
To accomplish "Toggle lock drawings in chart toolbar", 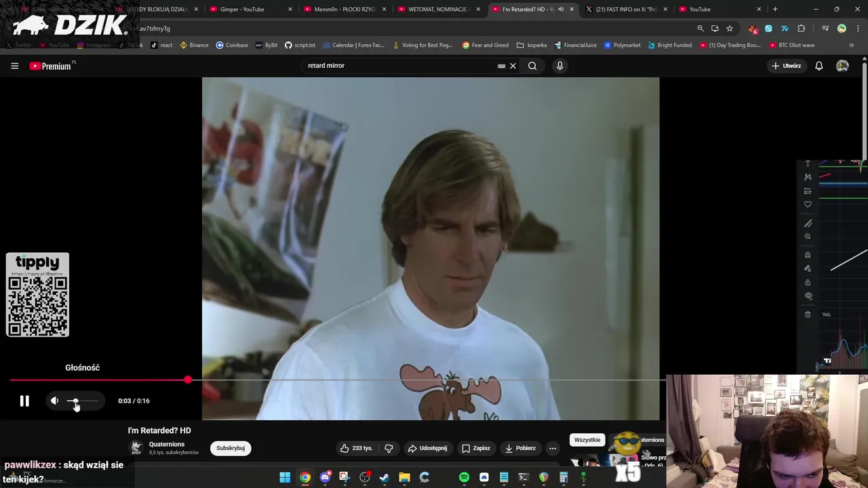I will 808,282.
